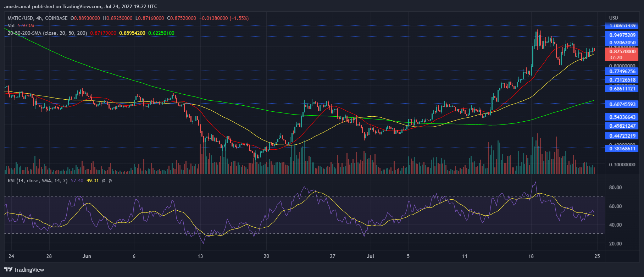
Task: Click the 0.77496256 price level label
Action: coord(622,71)
